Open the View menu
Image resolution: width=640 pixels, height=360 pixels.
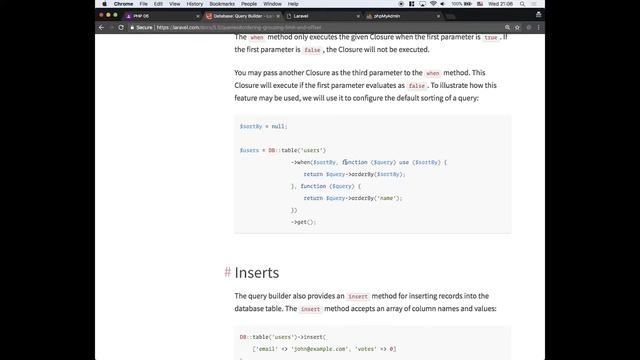175,4
